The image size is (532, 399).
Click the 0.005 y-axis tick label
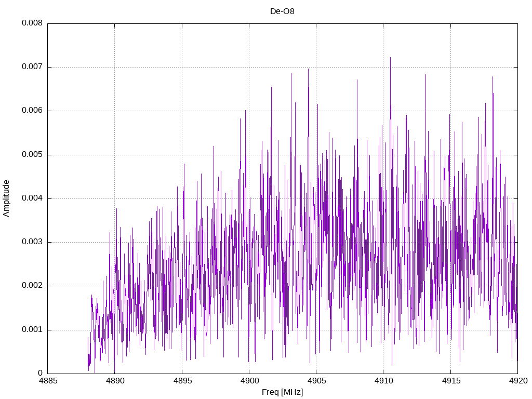pyautogui.click(x=32, y=155)
